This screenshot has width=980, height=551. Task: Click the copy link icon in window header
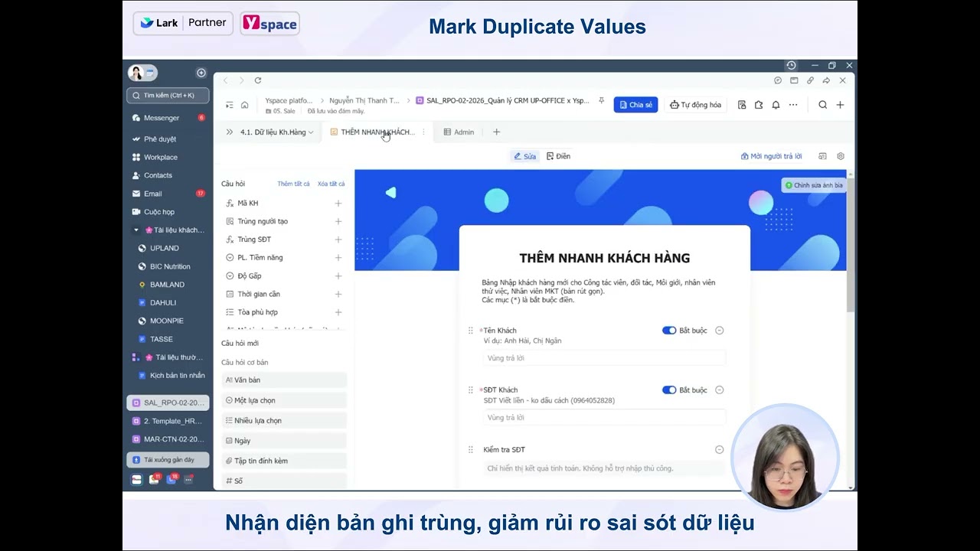[810, 80]
